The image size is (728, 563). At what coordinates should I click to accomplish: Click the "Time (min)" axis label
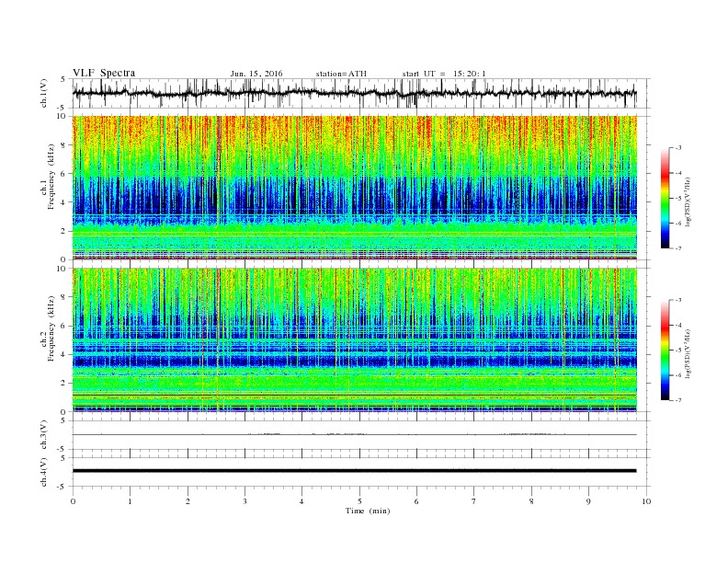368,511
